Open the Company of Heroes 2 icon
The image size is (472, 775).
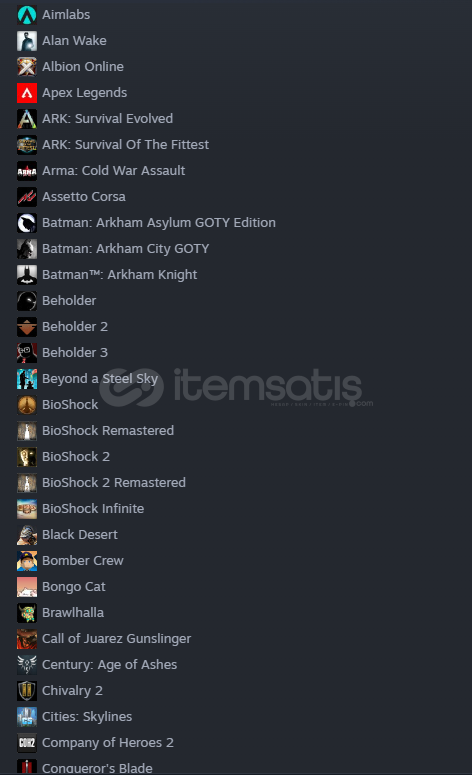[x=27, y=743]
